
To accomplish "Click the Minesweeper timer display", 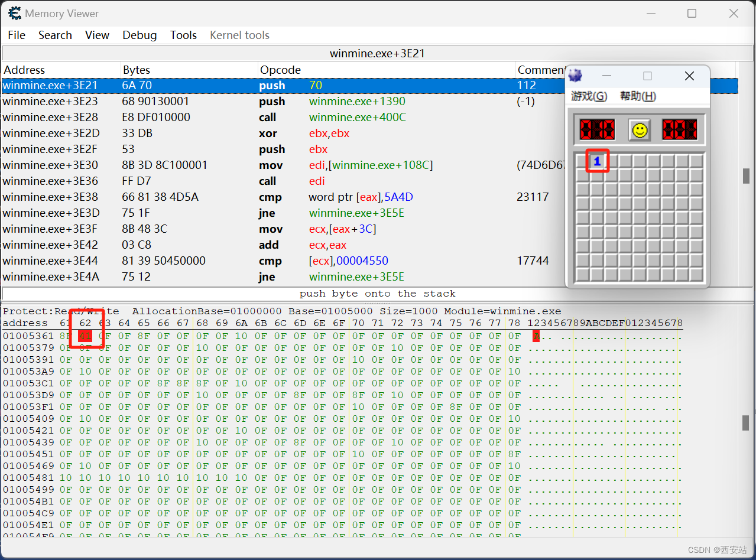I will (x=680, y=130).
